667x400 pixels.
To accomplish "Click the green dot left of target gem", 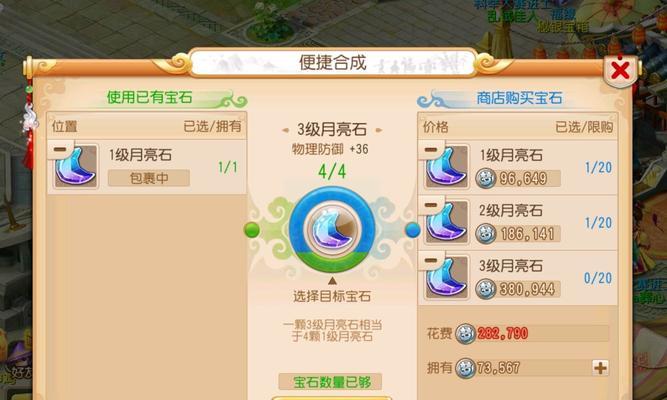I will pos(252,230).
